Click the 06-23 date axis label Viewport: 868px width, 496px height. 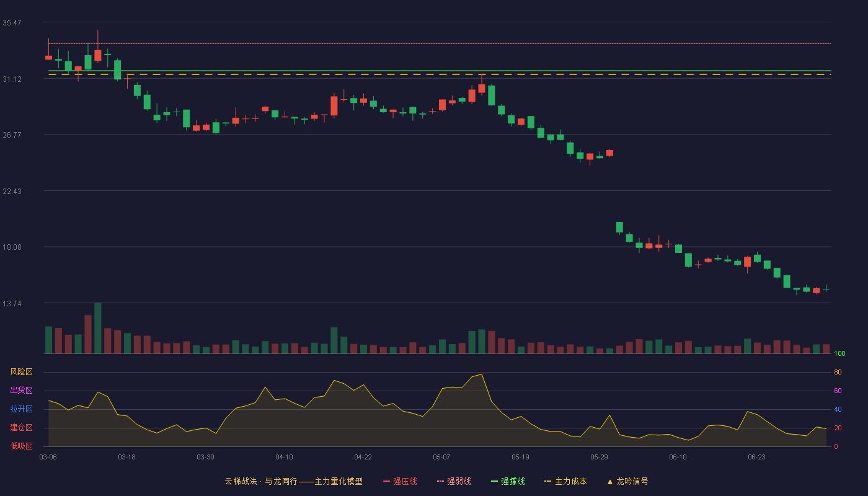click(x=756, y=457)
